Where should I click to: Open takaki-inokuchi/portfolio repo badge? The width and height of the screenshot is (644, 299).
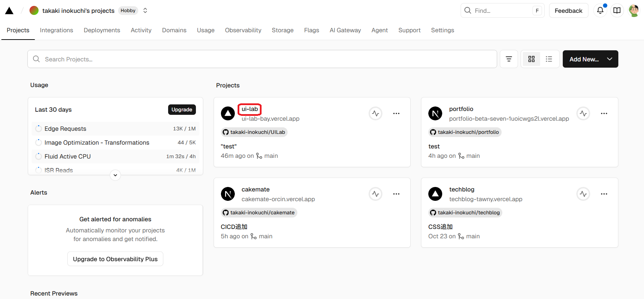click(x=465, y=132)
